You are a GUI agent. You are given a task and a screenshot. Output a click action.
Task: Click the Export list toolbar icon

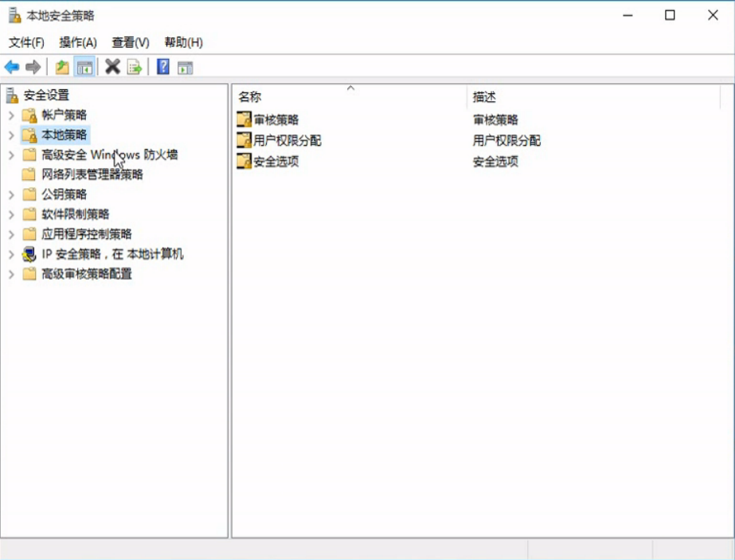[135, 67]
